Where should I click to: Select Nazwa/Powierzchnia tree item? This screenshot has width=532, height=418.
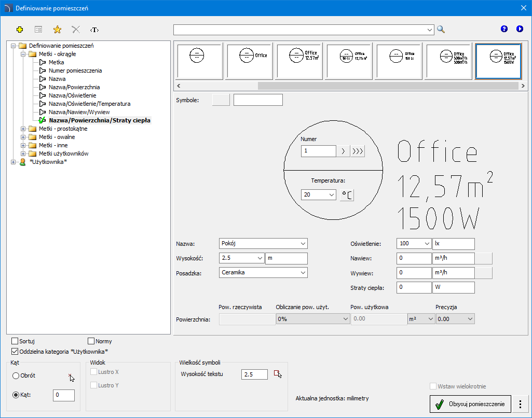(x=74, y=87)
